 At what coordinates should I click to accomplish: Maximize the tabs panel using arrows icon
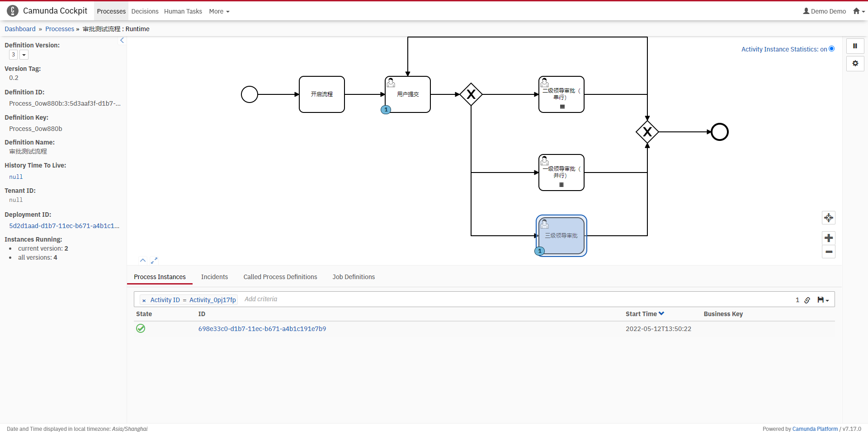(154, 261)
